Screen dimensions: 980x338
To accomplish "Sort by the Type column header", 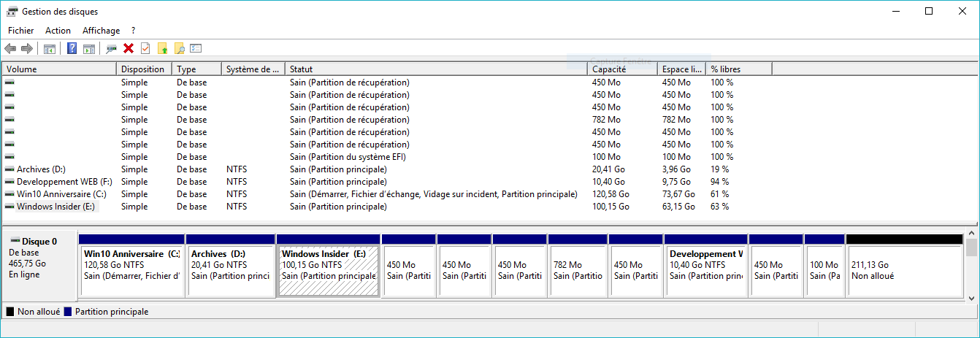I will point(196,69).
